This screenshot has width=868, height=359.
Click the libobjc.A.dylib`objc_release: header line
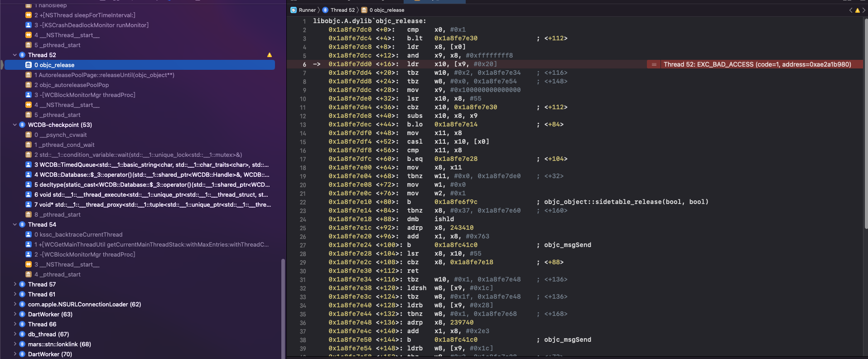tap(369, 21)
